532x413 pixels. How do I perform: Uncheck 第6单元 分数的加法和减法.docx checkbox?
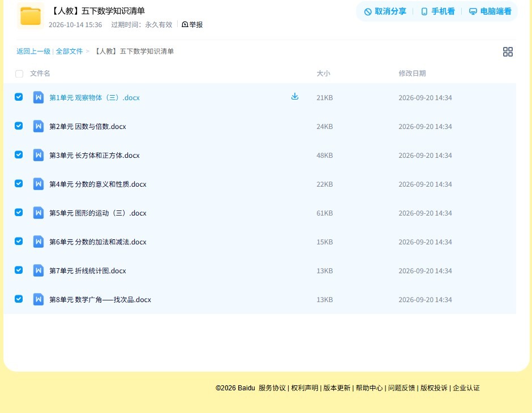(x=19, y=241)
